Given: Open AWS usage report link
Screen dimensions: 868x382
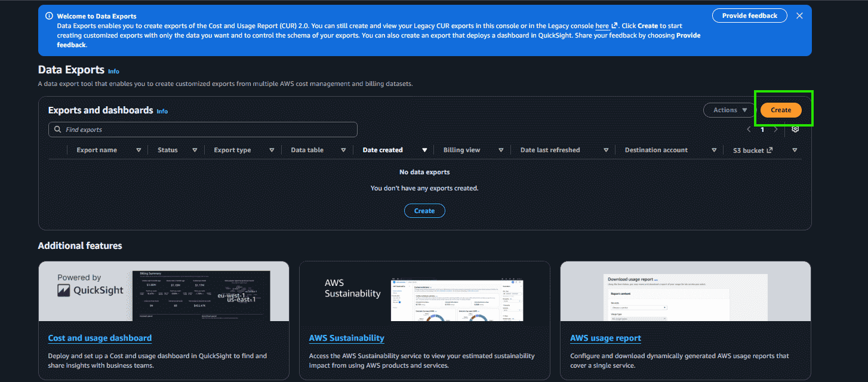Looking at the screenshot, I should coord(605,338).
